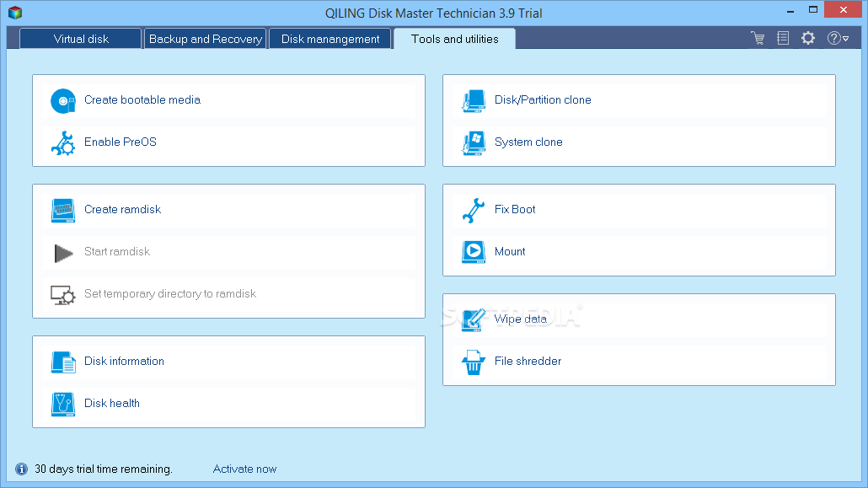This screenshot has width=868, height=488.
Task: Open the Fix Boot text link
Action: coord(515,209)
